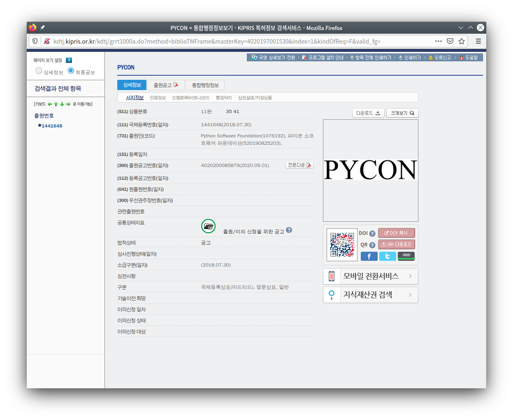Share via the Twitter icon
Image resolution: width=513 pixels, height=420 pixels.
click(x=388, y=256)
